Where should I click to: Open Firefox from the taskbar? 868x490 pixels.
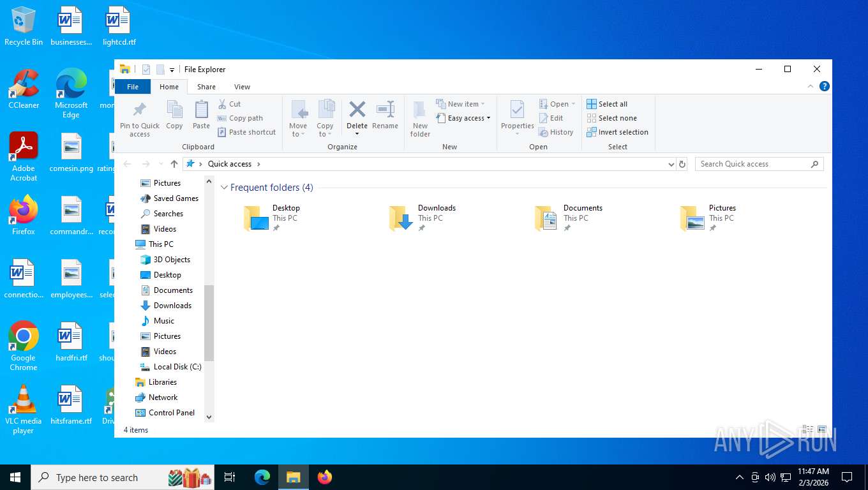pyautogui.click(x=325, y=477)
